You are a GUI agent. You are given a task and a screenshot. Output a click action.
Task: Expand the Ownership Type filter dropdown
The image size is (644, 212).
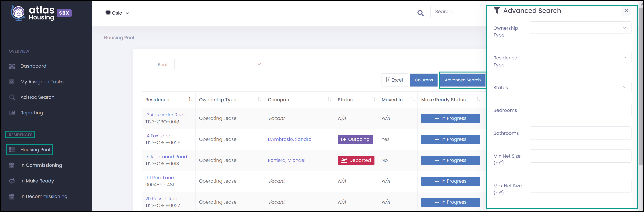point(580,28)
